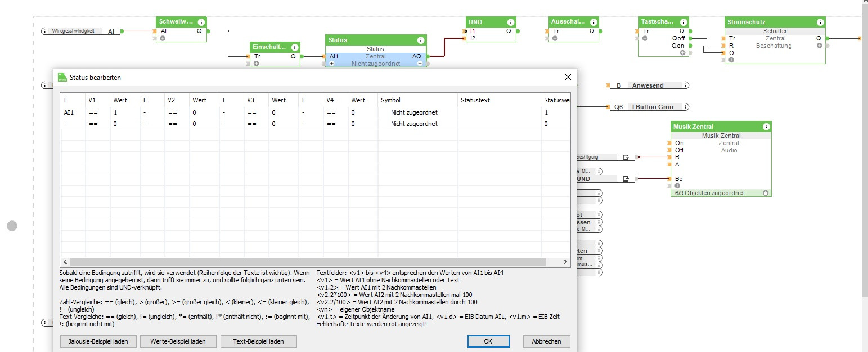Click plus icon under Qon on Tastschalter block
Image resolution: width=868 pixels, height=352 pixels.
click(x=682, y=53)
